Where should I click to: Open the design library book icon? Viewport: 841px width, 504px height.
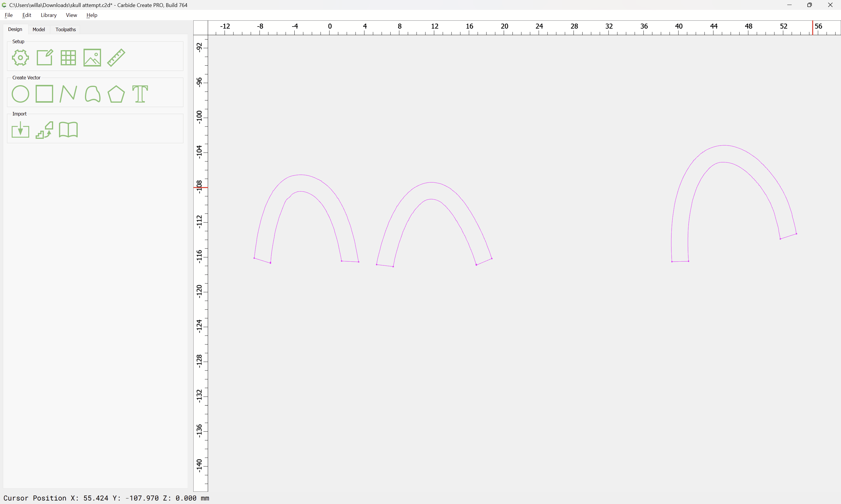[x=68, y=130]
